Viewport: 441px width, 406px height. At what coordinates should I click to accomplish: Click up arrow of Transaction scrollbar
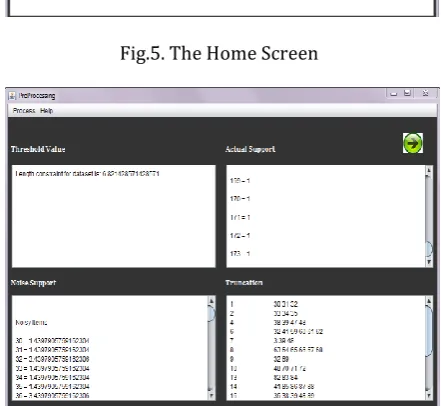pyautogui.click(x=429, y=301)
